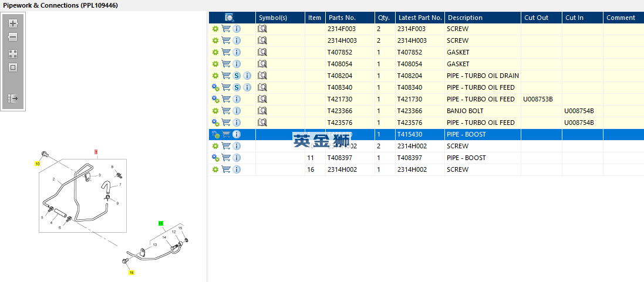Screen dimensions: 644x282
Task: Click S supersession icon for T408204
Action: pos(237,76)
